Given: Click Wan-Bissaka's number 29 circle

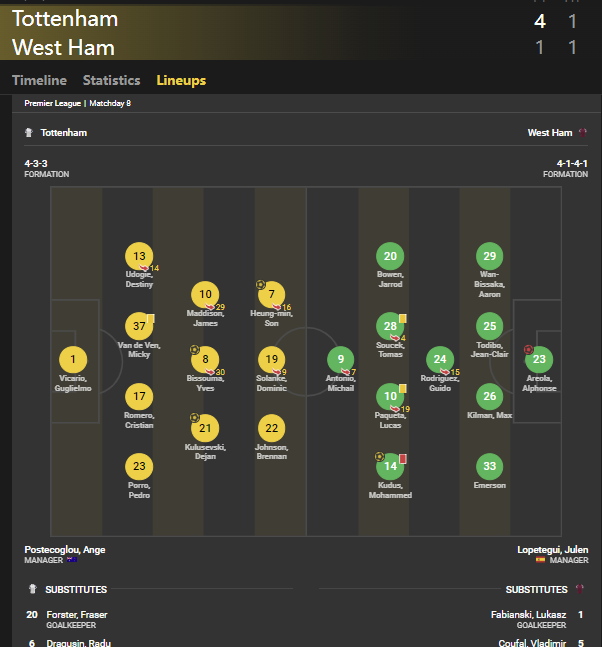Looking at the screenshot, I should (489, 256).
